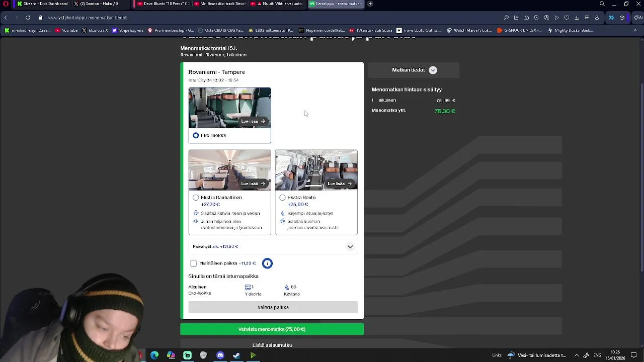Open the Mighty Ducks bookmark
This screenshot has width=644, height=362.
coord(570,30)
